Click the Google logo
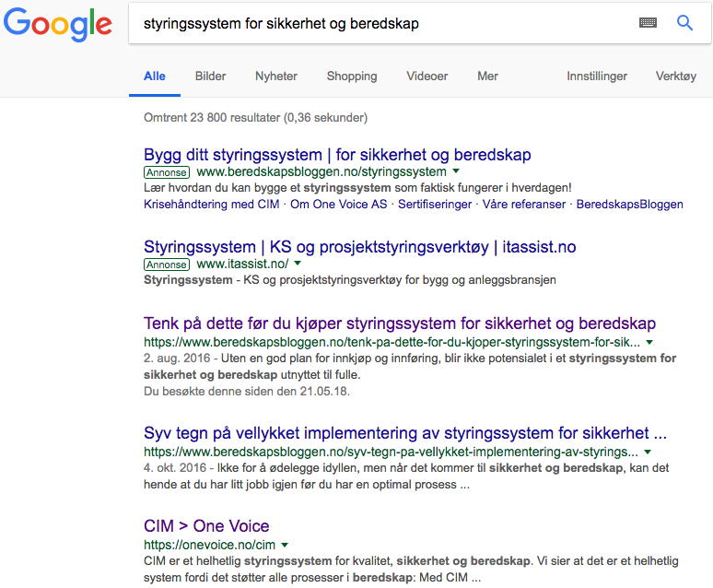713x588 pixels. point(58,25)
